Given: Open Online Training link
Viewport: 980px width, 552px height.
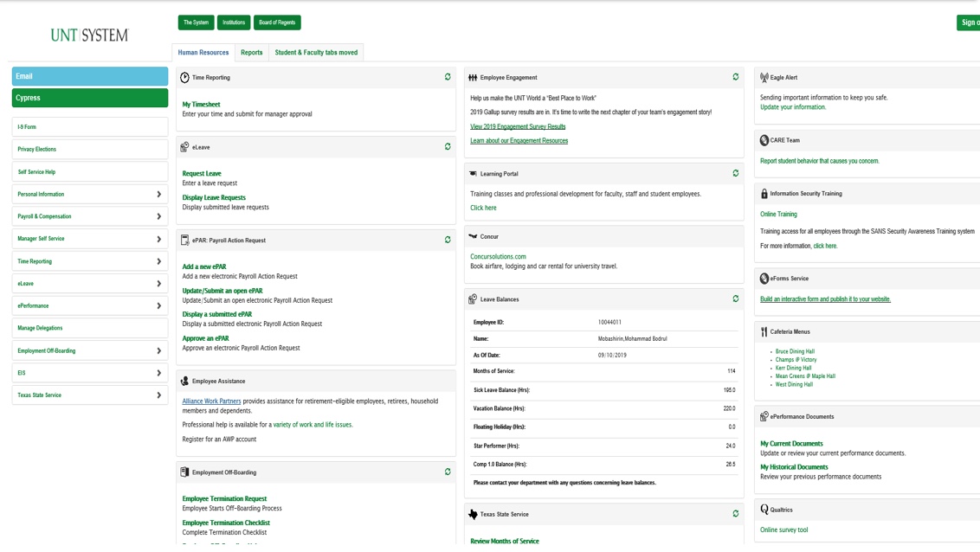Looking at the screenshot, I should 778,215.
